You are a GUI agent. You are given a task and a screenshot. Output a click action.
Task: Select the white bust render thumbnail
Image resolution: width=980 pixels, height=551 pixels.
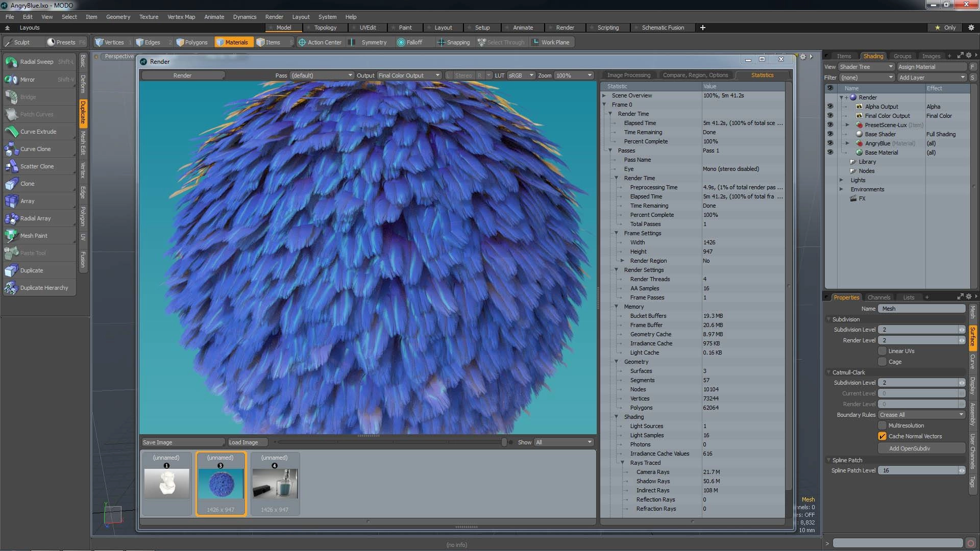167,483
